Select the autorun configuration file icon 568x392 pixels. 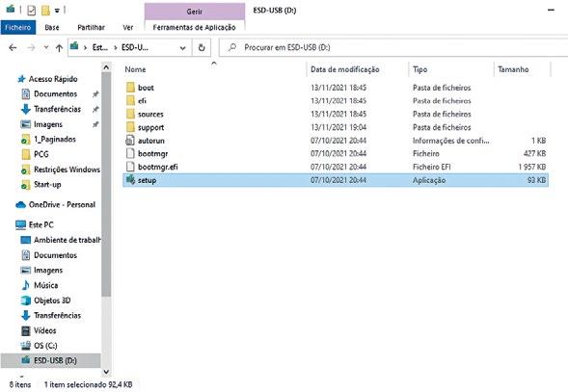[x=130, y=140]
